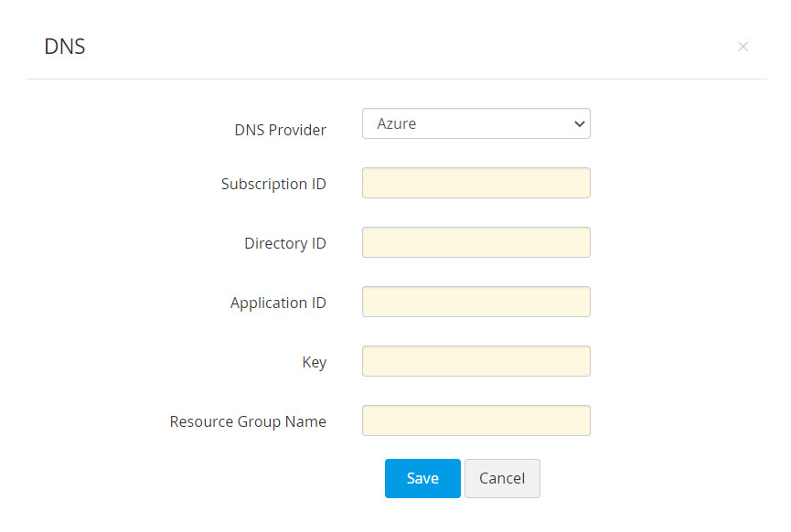Click the Application ID label
Image resolution: width=791 pixels, height=532 pixels.
click(278, 303)
